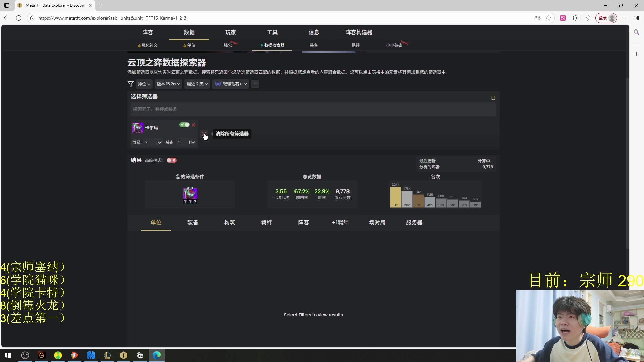The width and height of the screenshot is (644, 362).
Task: Switch to the 场对局 results tab
Action: click(377, 222)
